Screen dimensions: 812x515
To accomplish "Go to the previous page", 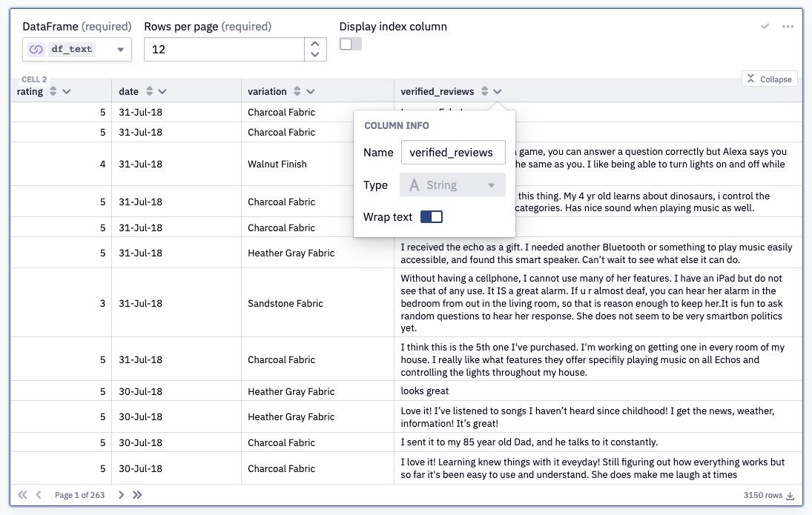I will pyautogui.click(x=39, y=495).
